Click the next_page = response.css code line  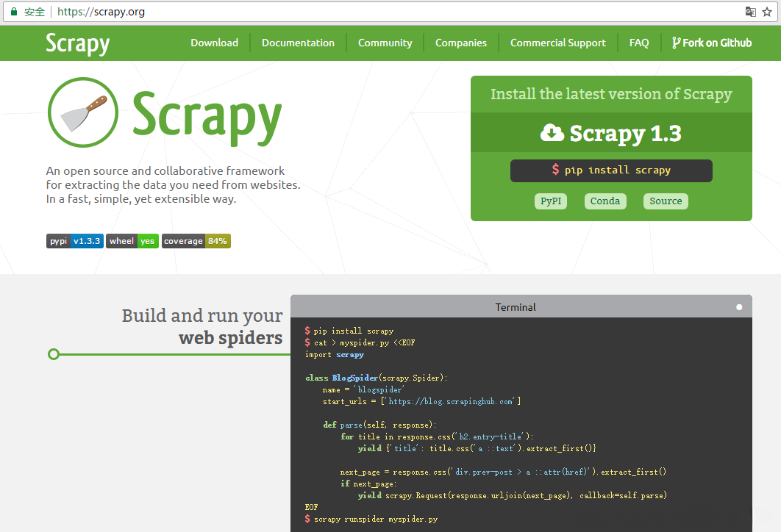coord(503,472)
